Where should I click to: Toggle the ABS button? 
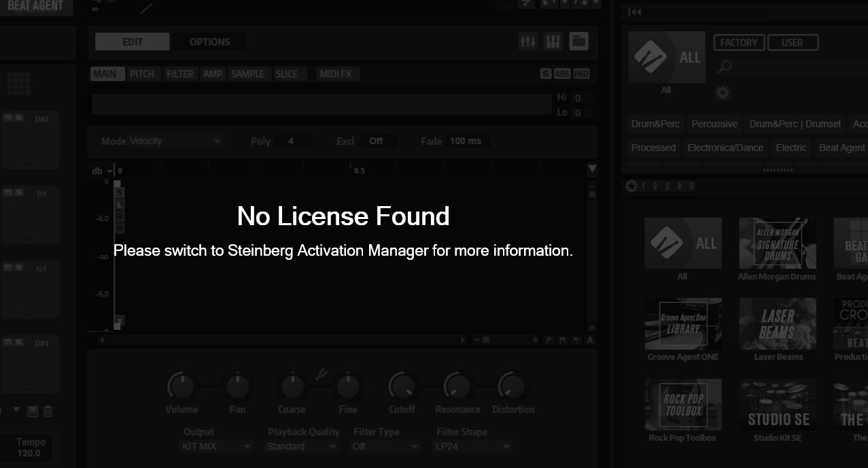click(x=562, y=74)
